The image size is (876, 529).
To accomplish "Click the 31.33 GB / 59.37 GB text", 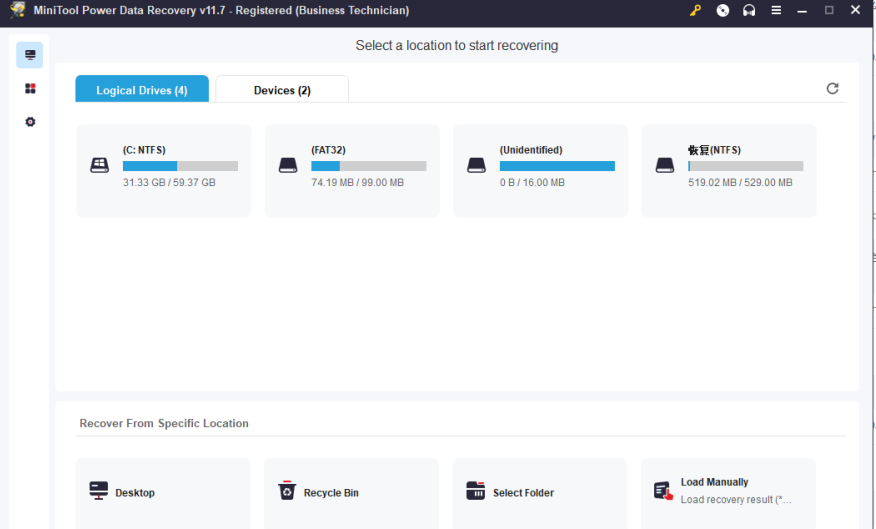I will (169, 182).
